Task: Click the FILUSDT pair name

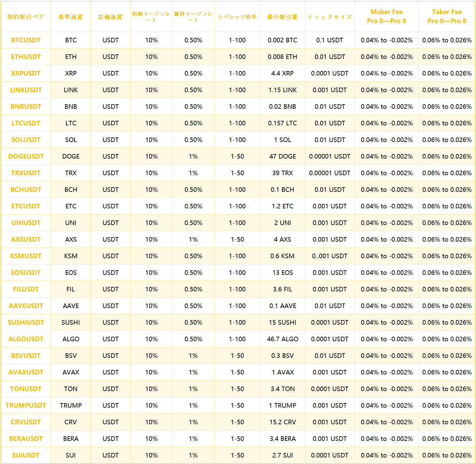Action: (x=26, y=289)
